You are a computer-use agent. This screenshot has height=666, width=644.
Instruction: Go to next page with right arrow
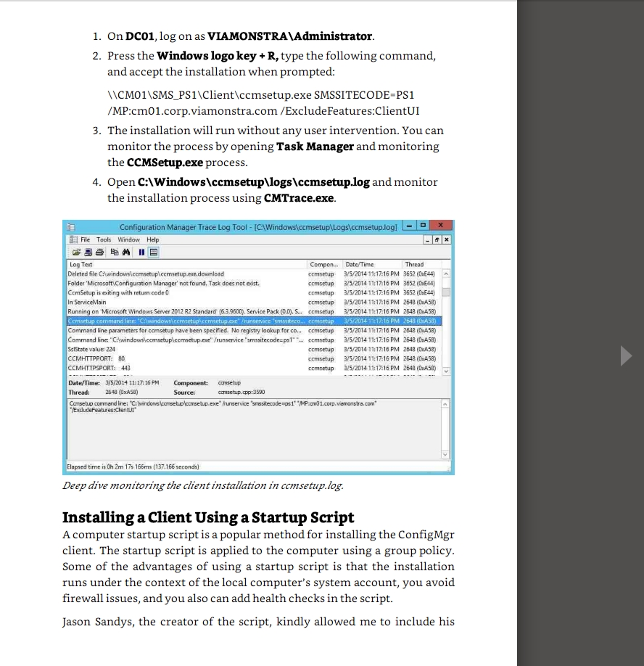pyautogui.click(x=626, y=355)
